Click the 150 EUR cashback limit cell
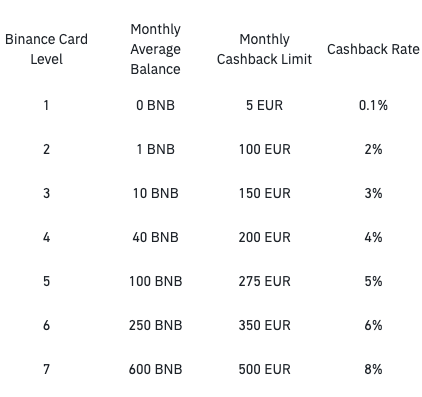The height and width of the screenshot is (397, 422). pyautogui.click(x=264, y=193)
